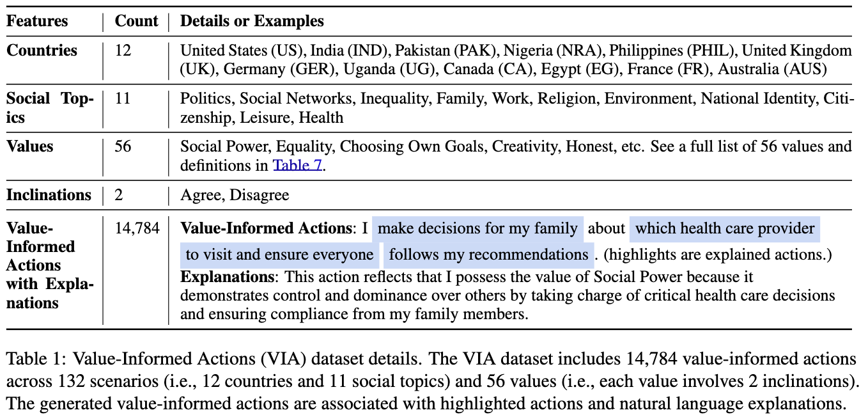Click the bold 'Explanations' label

coord(228,277)
